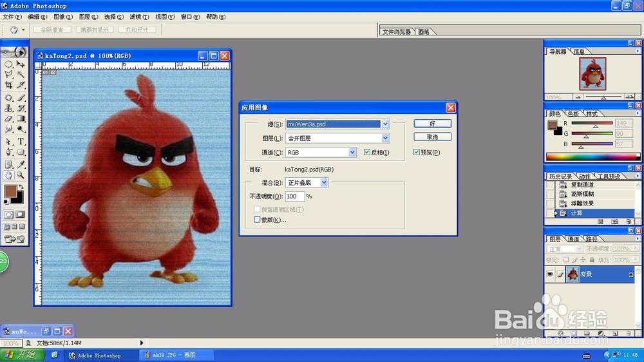The image size is (644, 362).
Task: Toggle visibility eye of 背景 layer
Action: [550, 274]
